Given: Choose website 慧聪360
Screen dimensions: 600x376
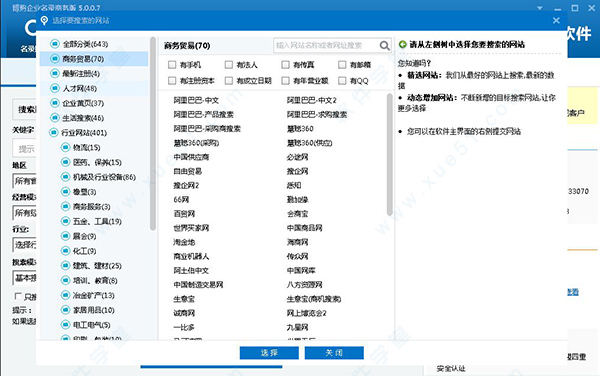Looking at the screenshot, I should click(x=300, y=129).
